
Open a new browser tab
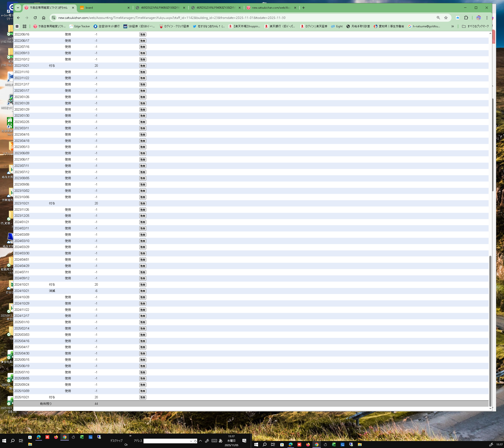tap(304, 8)
